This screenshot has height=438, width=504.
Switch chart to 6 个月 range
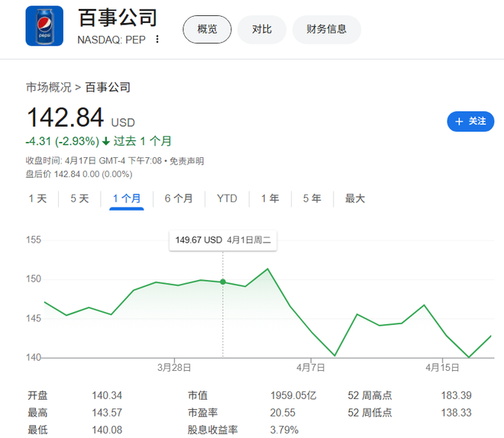click(x=179, y=198)
